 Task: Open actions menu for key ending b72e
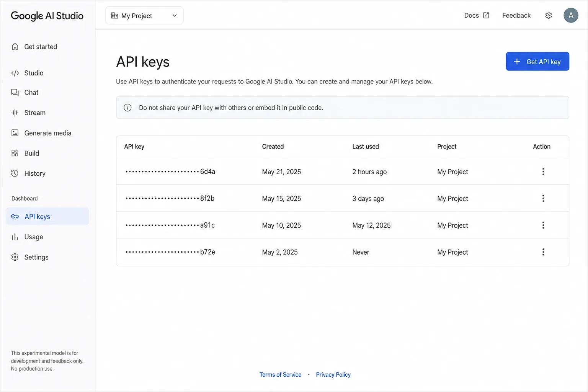pyautogui.click(x=543, y=252)
